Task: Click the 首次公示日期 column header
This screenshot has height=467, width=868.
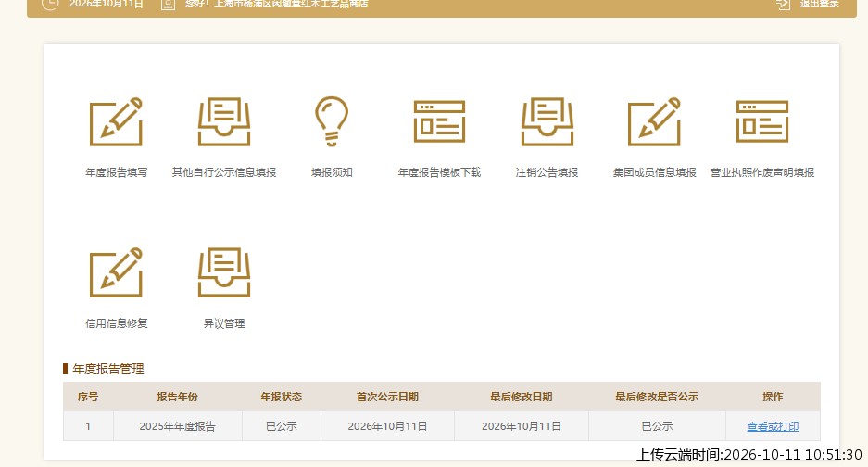Action: (x=387, y=397)
